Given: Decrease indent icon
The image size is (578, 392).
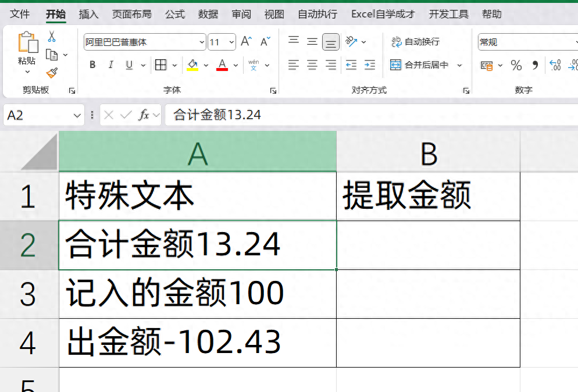Looking at the screenshot, I should [351, 65].
